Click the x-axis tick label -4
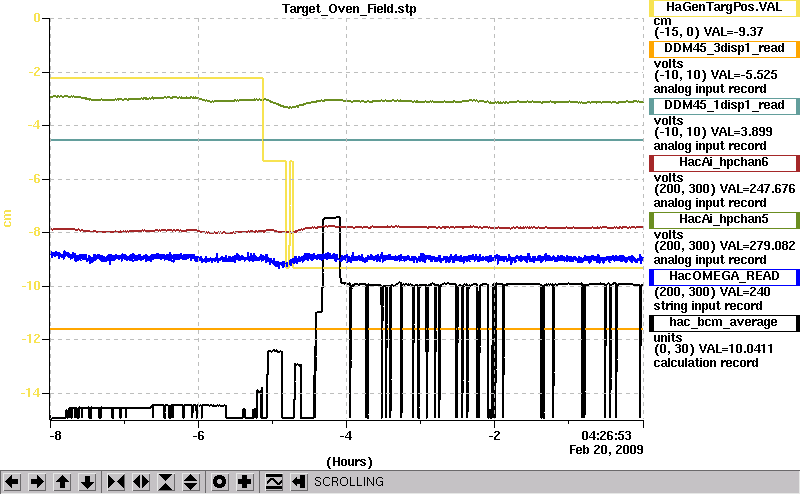 point(346,436)
